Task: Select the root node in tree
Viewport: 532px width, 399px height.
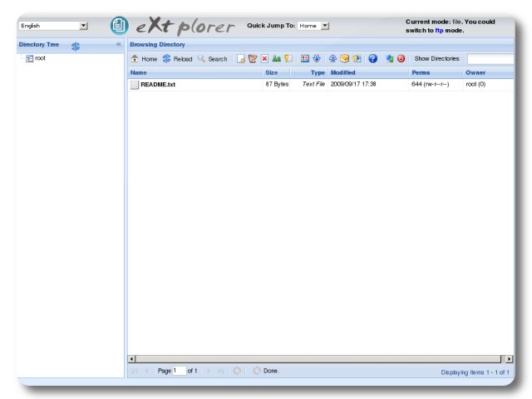Action: pos(40,59)
